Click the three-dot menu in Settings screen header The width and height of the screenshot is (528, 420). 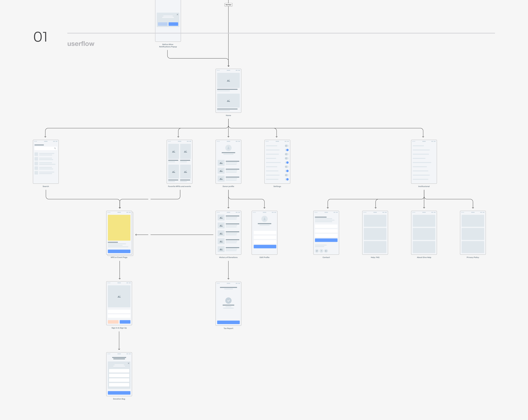click(x=267, y=141)
